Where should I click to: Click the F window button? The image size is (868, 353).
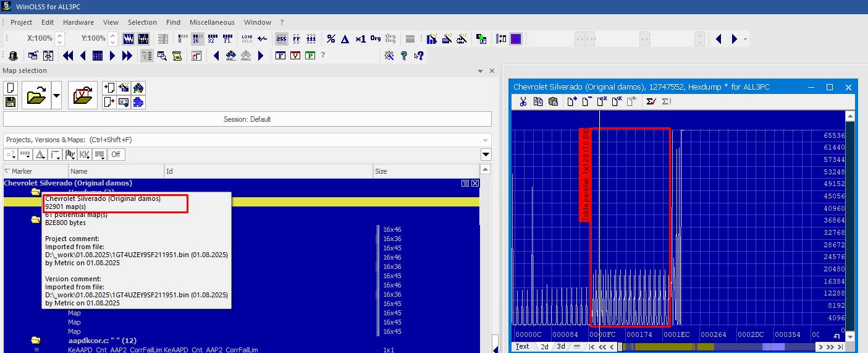[280, 56]
